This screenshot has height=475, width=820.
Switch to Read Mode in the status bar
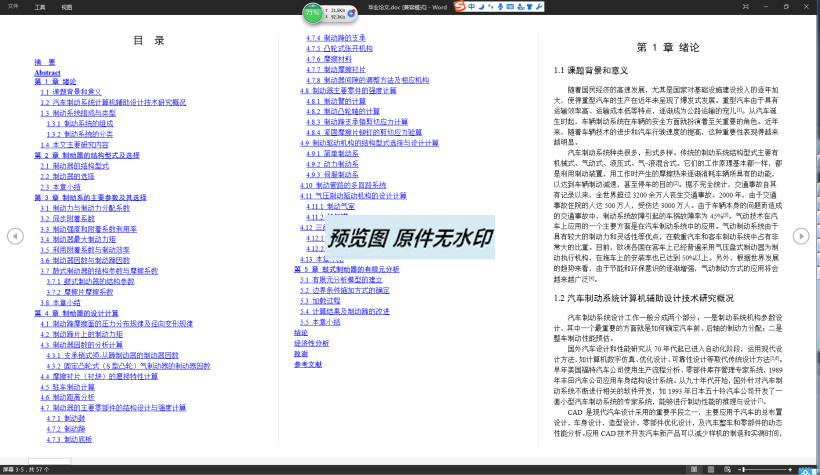click(x=694, y=470)
